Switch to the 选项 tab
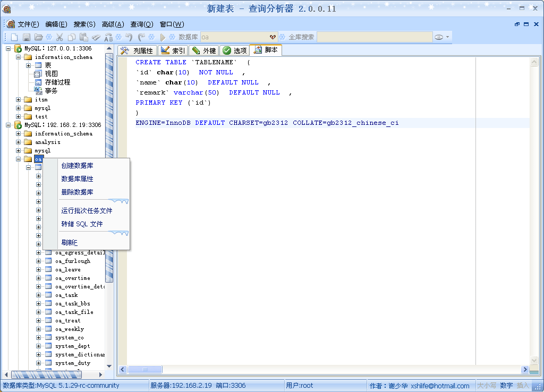 pos(234,50)
